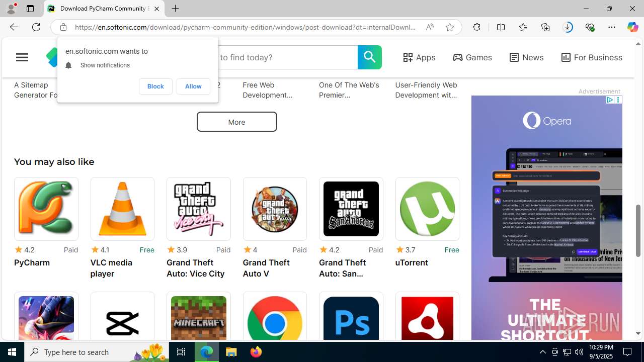Open uTorrent title link
This screenshot has height=362, width=644.
412,262
